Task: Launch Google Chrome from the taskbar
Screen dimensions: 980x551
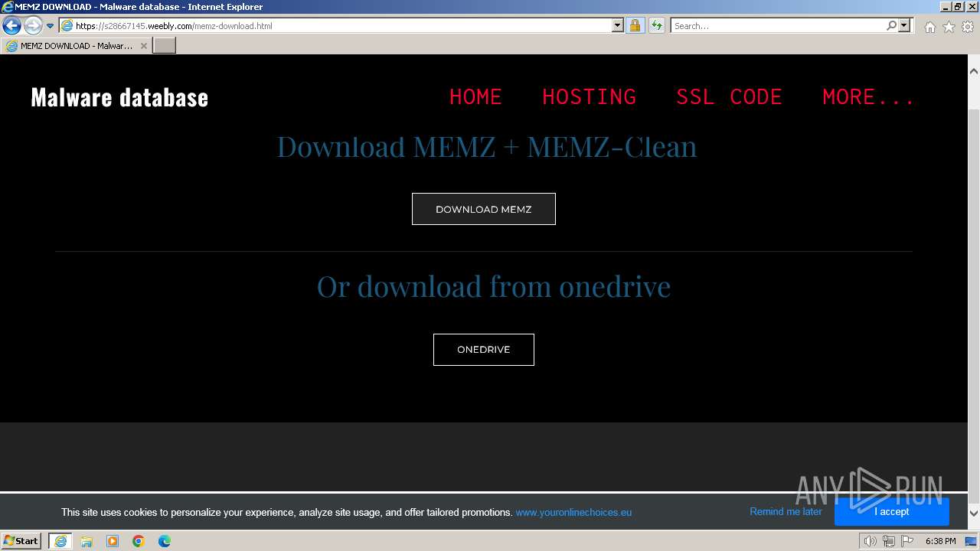Action: [x=139, y=541]
